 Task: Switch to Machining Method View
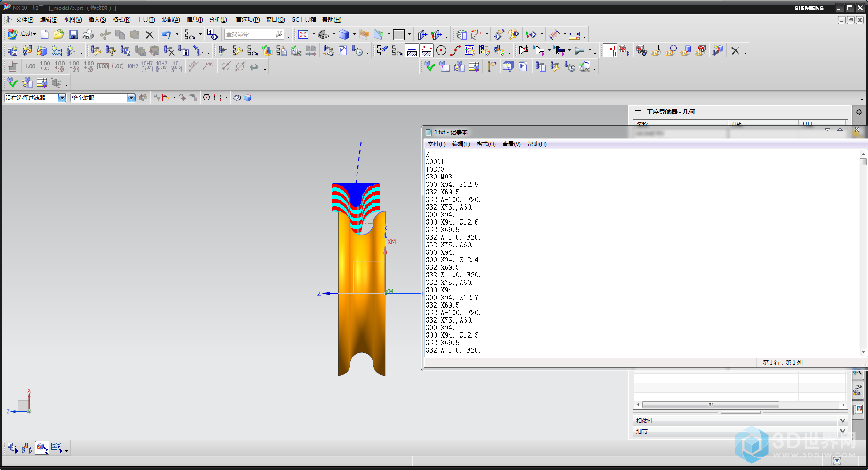click(x=57, y=448)
